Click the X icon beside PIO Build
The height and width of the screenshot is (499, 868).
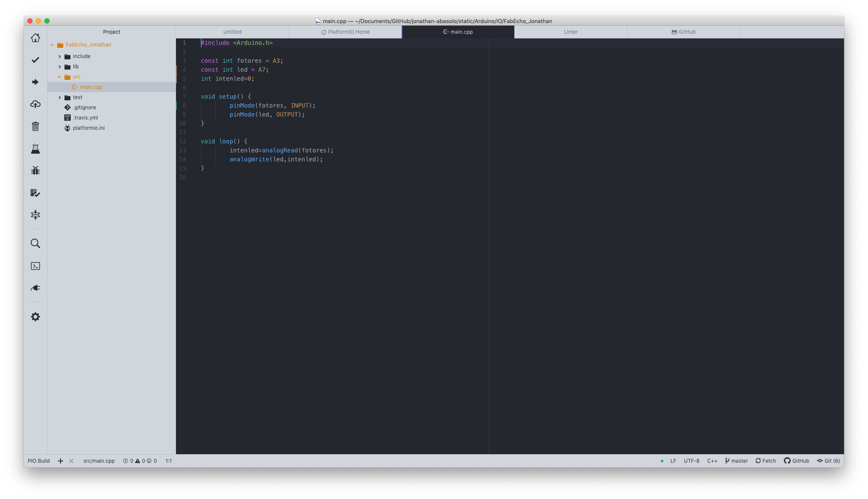click(x=71, y=461)
